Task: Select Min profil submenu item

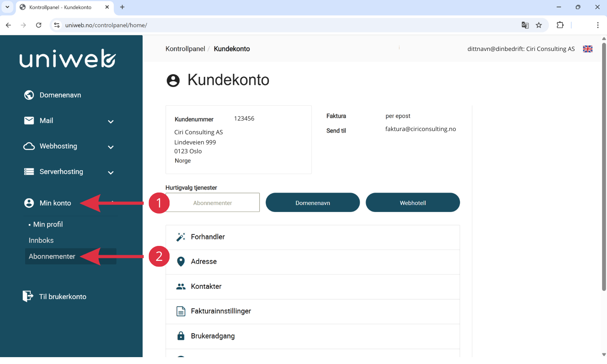Action: 48,224
